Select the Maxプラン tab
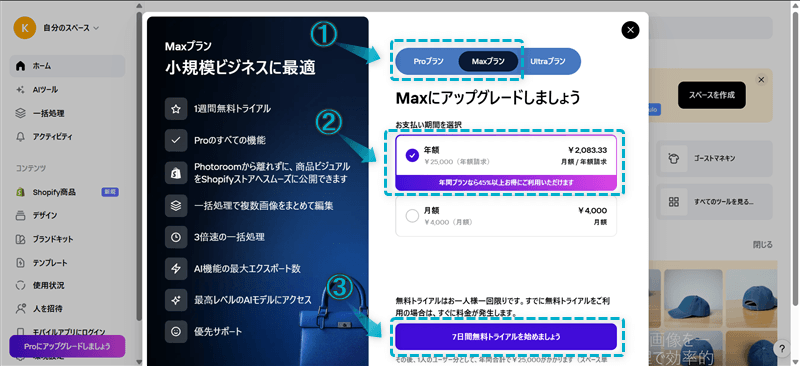Screen dimensions: 800x366 coord(488,61)
